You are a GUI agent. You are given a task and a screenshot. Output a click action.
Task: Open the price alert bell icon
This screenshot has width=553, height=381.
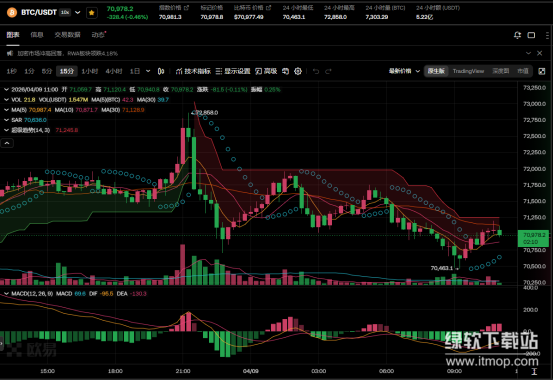point(517,35)
